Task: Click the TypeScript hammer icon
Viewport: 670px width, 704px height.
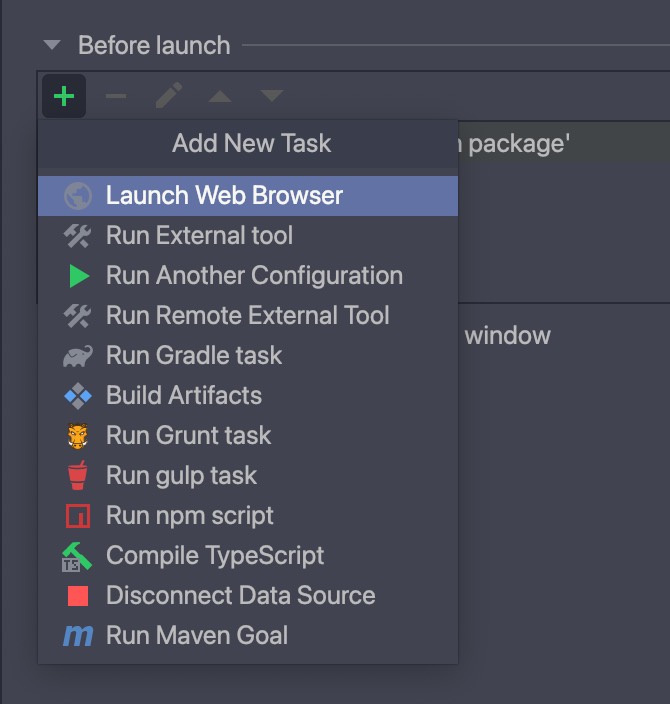Action: 76,557
